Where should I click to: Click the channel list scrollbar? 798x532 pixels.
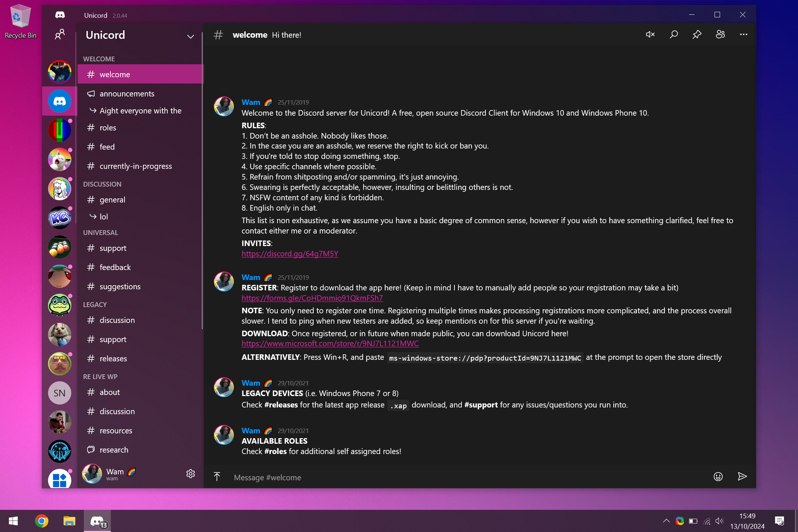point(202,181)
